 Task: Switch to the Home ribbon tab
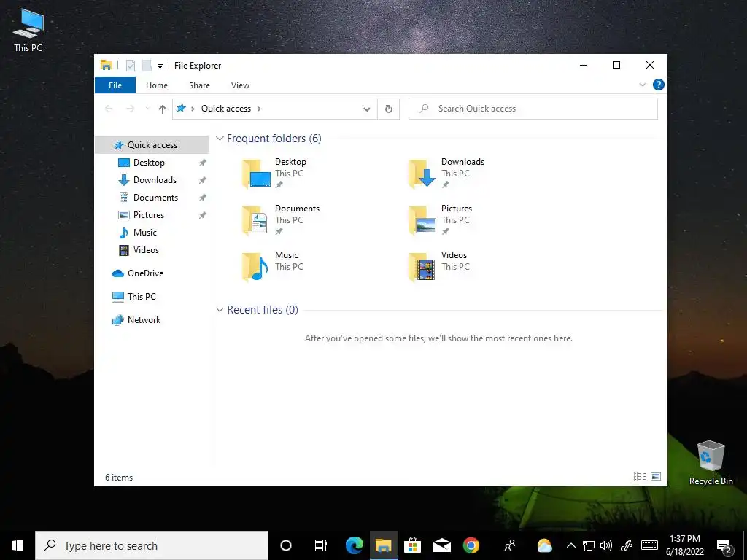pos(157,85)
